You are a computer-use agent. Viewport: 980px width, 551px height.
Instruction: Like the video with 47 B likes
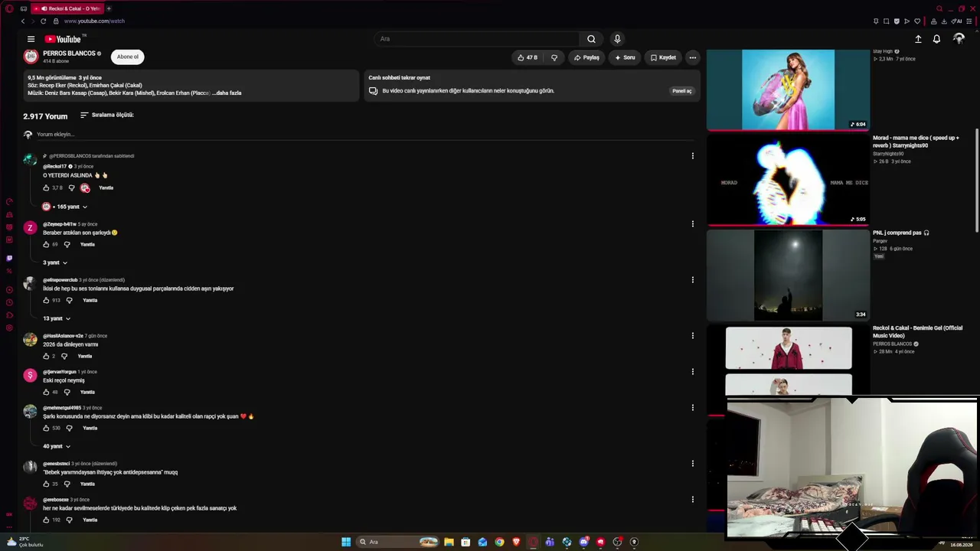pos(528,57)
